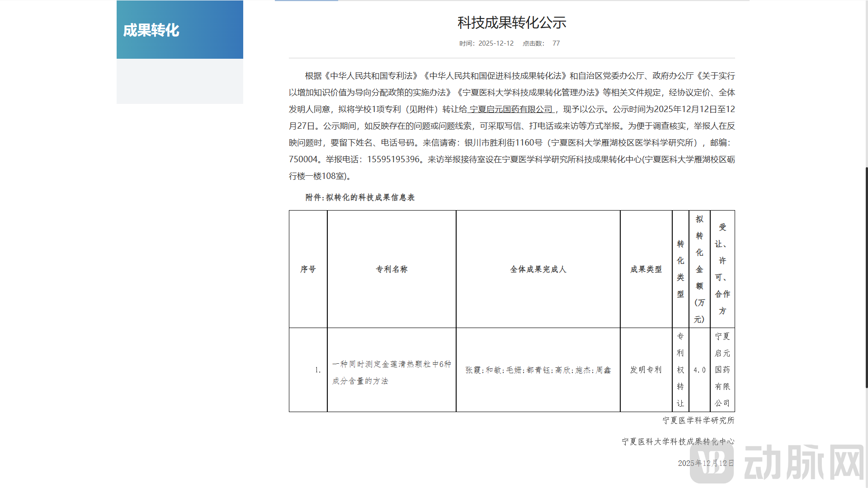
Task: Click the attachment label 拟转化的科技成果信息表
Action: pyautogui.click(x=371, y=197)
